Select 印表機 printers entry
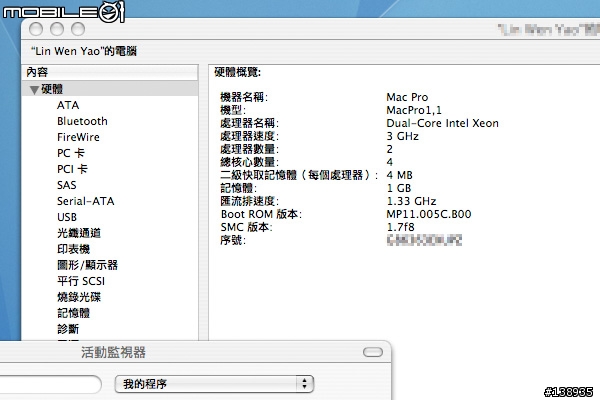 (73, 249)
